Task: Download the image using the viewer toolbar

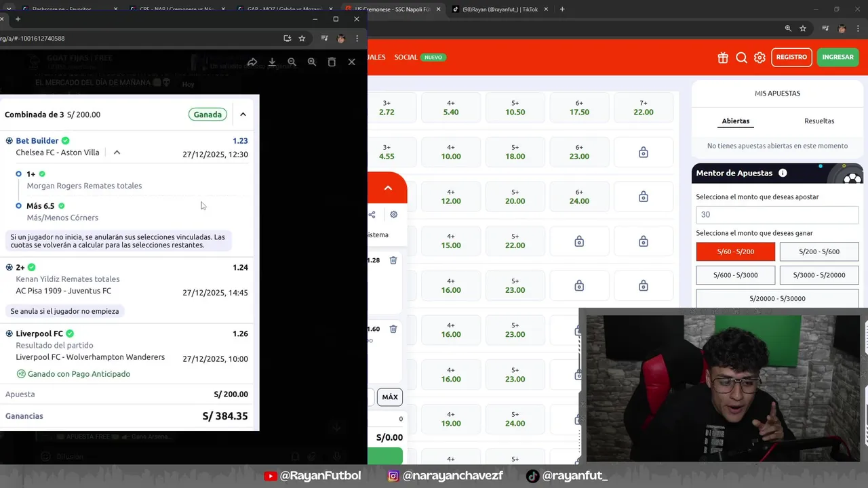Action: 272,62
